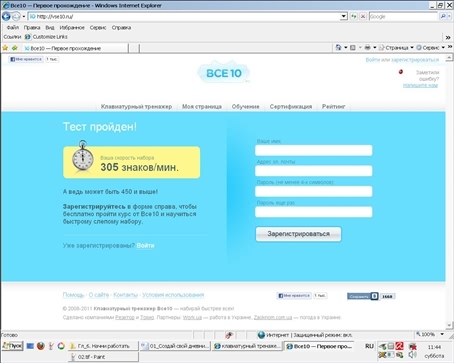This screenshot has width=454, height=363.
Task: Click the footer Facebook Мне нравится button
Action: point(294,296)
